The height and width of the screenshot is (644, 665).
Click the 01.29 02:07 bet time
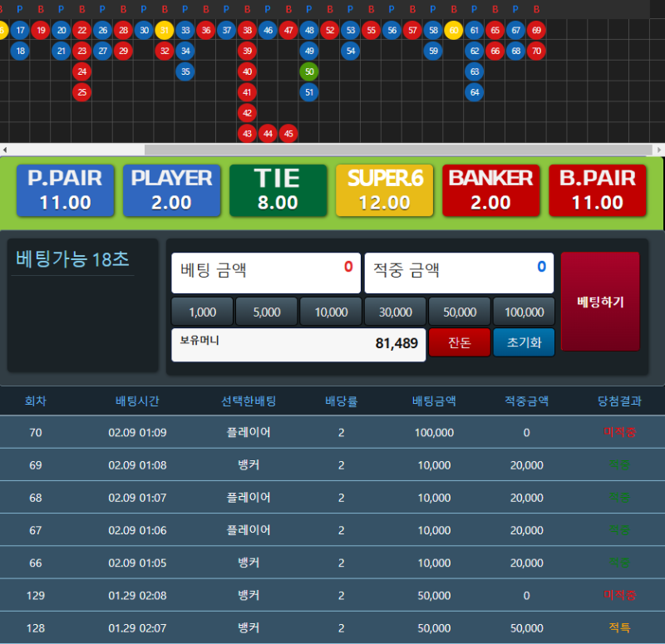[137, 628]
